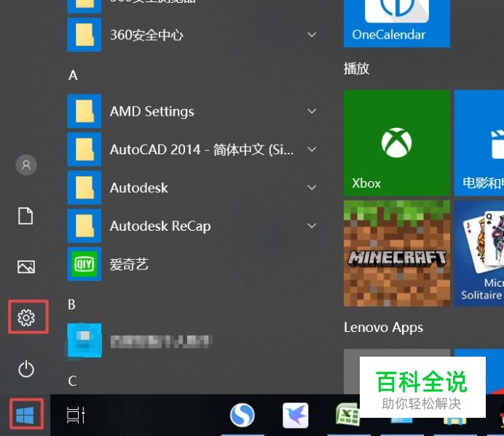Open the blurred app icon under B

[84, 340]
